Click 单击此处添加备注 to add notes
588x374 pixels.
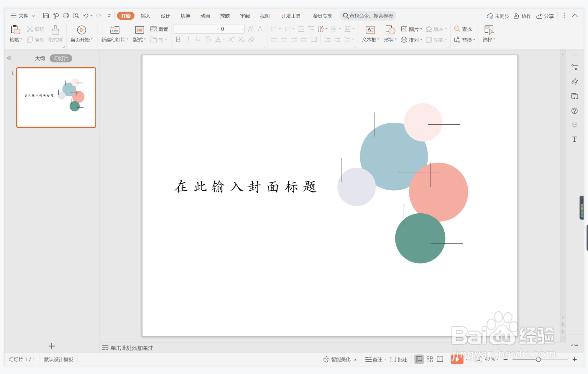click(x=132, y=348)
